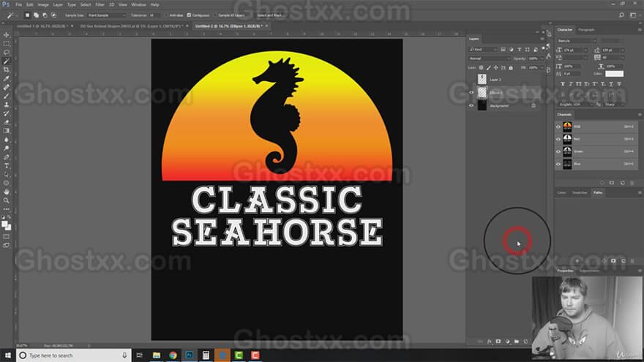Screen dimensions: 644x362
Task: Click the Select and Mask button
Action: [271, 15]
